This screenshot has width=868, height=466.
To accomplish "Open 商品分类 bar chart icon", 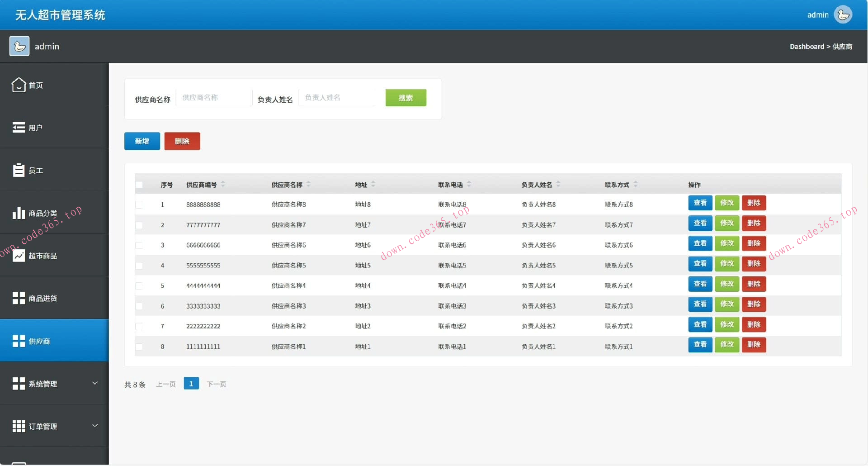I will [19, 213].
